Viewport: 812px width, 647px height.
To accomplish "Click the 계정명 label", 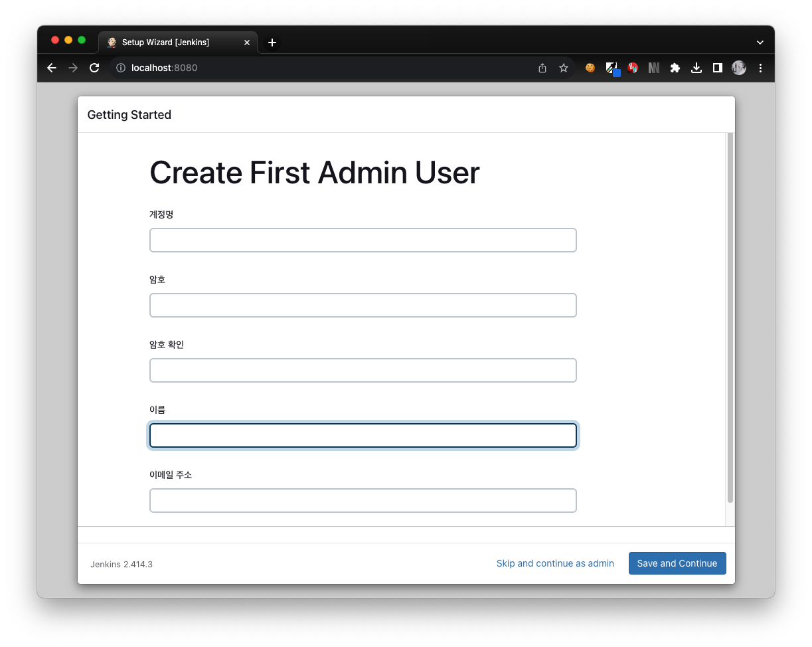I will [x=161, y=215].
